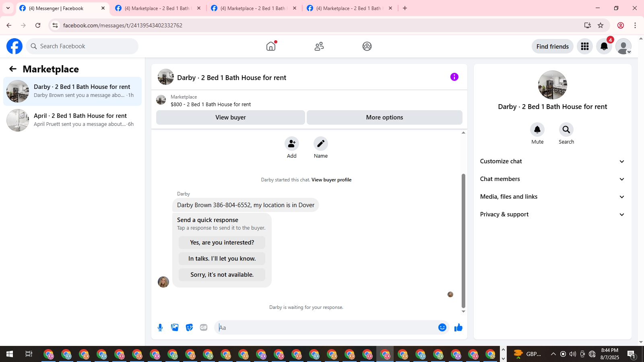
Task: Click the install app icon in address bar
Action: tap(588, 25)
